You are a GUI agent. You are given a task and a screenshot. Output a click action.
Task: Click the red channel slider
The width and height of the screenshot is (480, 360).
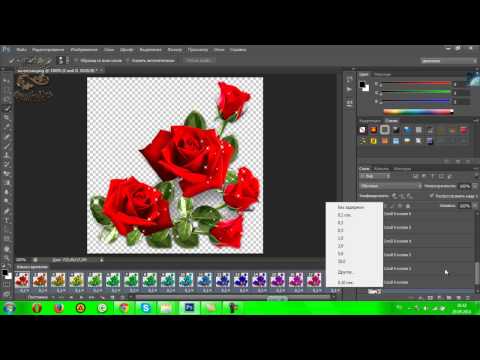416,83
